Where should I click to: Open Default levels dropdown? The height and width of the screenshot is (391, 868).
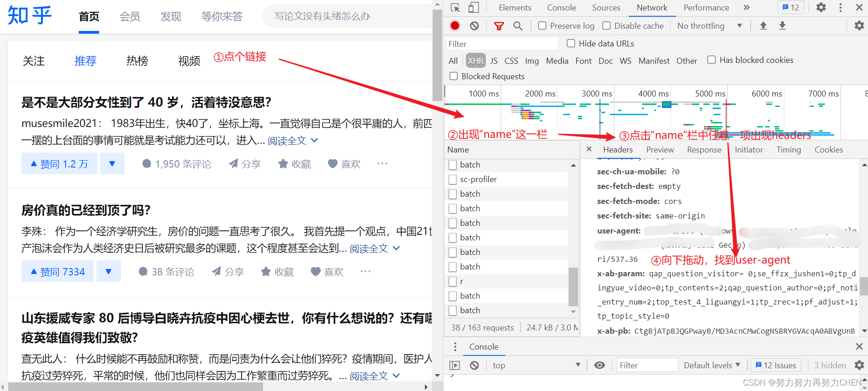click(712, 365)
